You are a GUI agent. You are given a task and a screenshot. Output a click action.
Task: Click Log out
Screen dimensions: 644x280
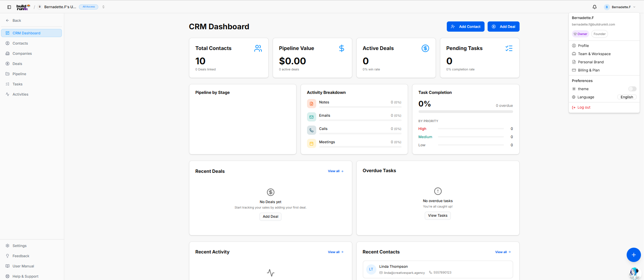[x=604, y=107]
